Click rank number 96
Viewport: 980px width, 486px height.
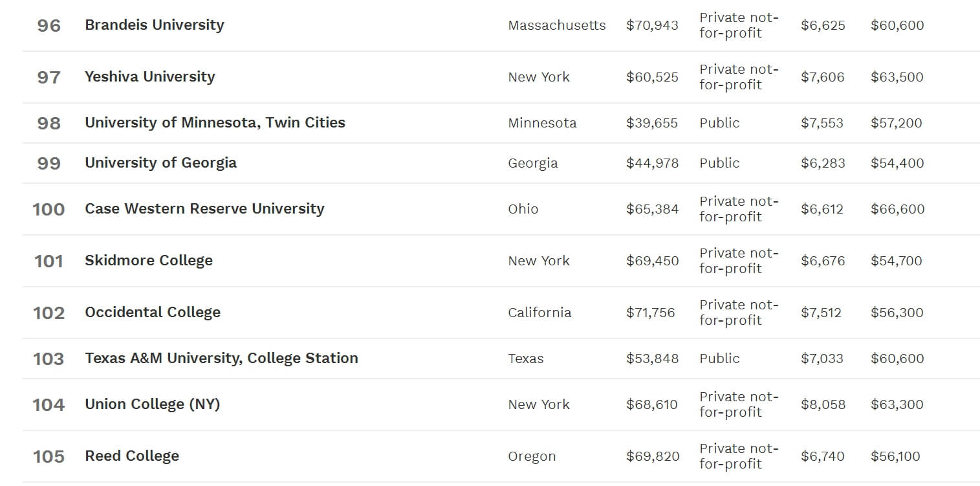pyautogui.click(x=49, y=26)
